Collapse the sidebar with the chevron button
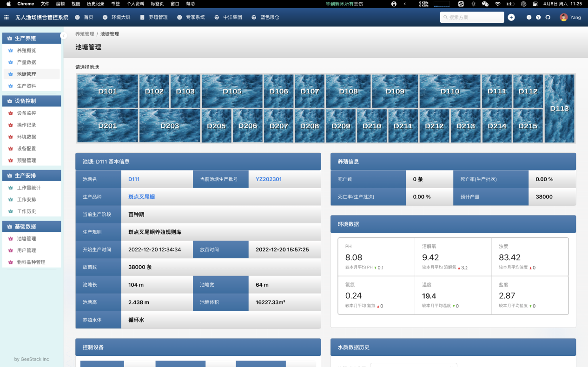The width and height of the screenshot is (588, 367). [x=64, y=36]
